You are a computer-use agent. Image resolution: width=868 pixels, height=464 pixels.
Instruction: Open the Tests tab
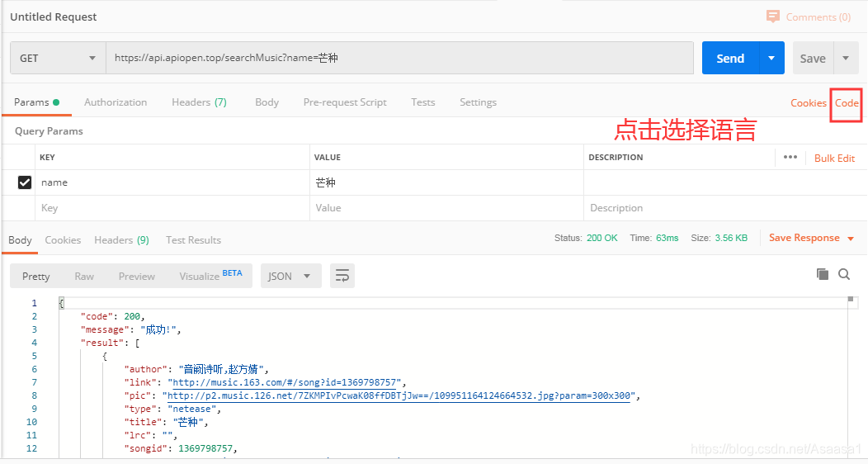(x=423, y=102)
